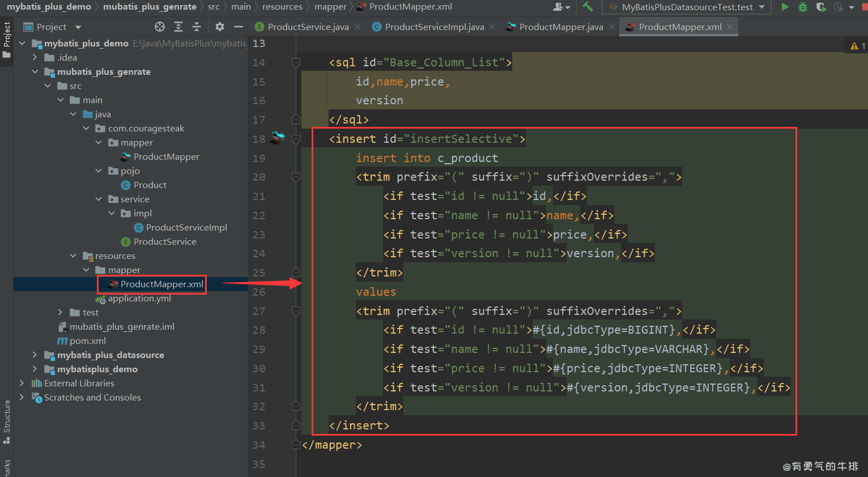Click mubatis_plus_genrate breadcrumb
The width and height of the screenshot is (868, 477).
coord(150,7)
